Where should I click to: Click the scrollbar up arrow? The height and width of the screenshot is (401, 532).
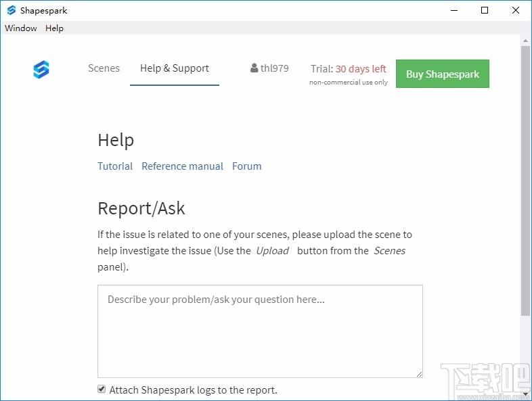point(526,41)
